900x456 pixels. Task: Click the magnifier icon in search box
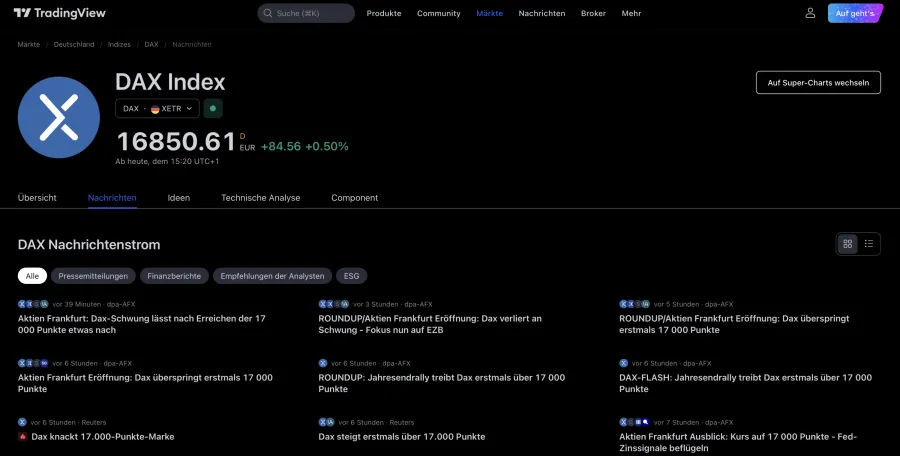tap(267, 13)
